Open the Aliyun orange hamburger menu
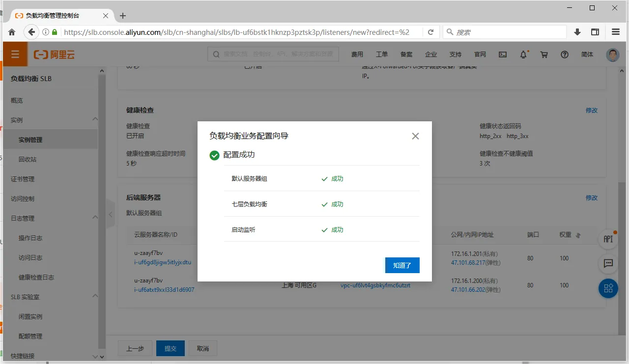Viewport: 629px width, 364px height. click(x=15, y=55)
